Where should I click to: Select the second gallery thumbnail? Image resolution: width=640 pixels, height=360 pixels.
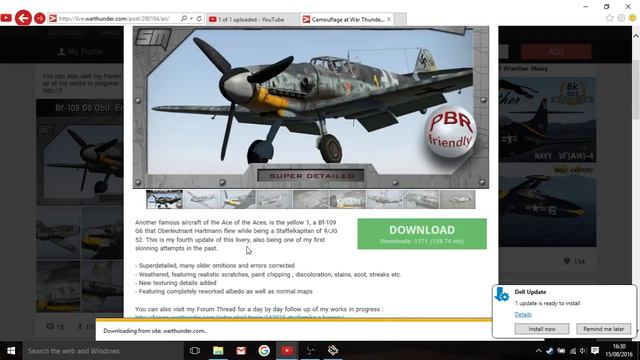(201, 199)
